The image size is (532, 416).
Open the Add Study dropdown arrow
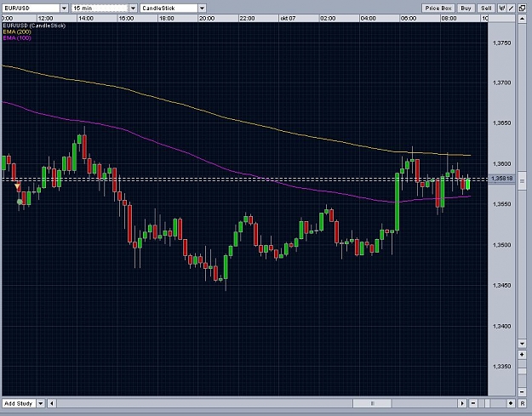click(x=41, y=403)
